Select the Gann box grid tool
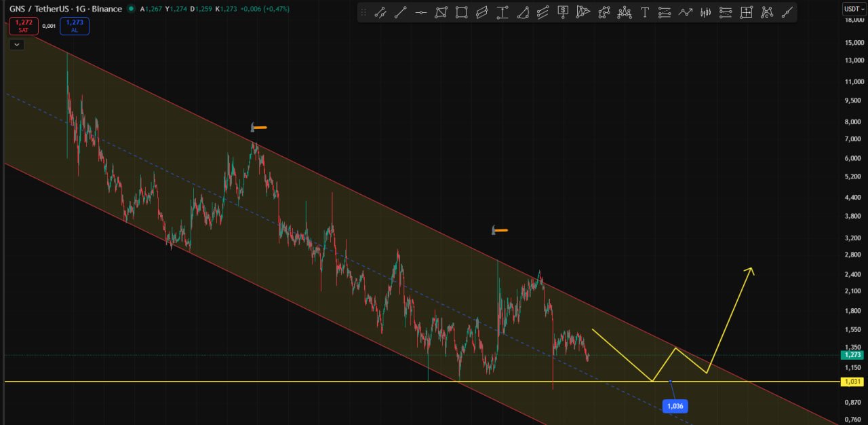Viewport: 868px width, 425px height. (x=746, y=12)
